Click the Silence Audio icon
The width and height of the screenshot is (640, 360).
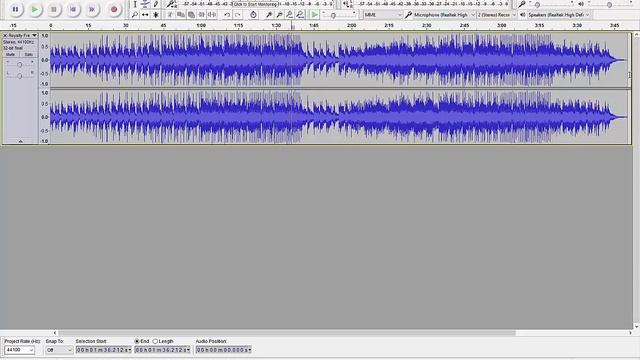click(x=212, y=15)
